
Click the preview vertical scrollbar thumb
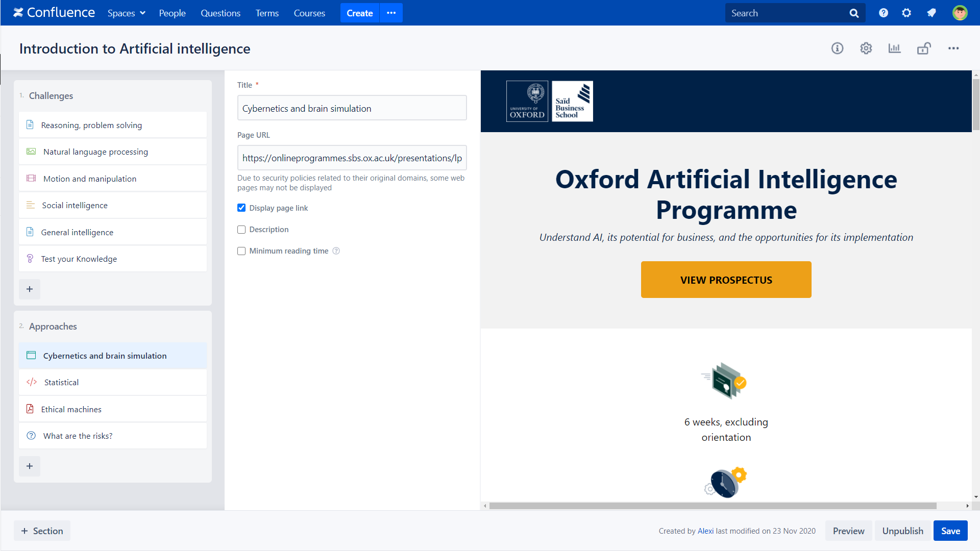(x=976, y=105)
